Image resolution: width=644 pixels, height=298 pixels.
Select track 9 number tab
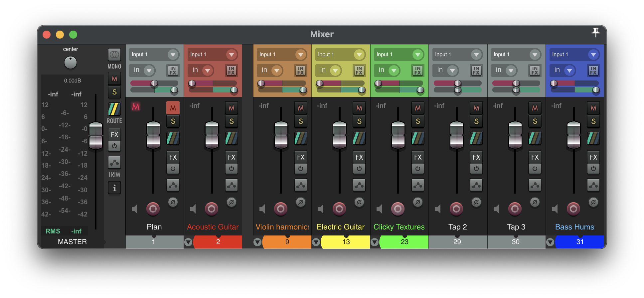click(287, 242)
